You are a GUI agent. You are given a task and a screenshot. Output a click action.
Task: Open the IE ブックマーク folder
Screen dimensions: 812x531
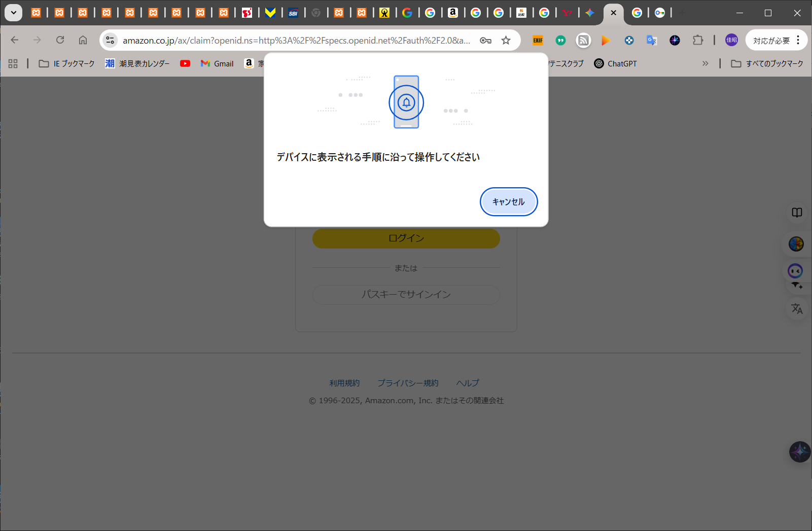coord(67,63)
